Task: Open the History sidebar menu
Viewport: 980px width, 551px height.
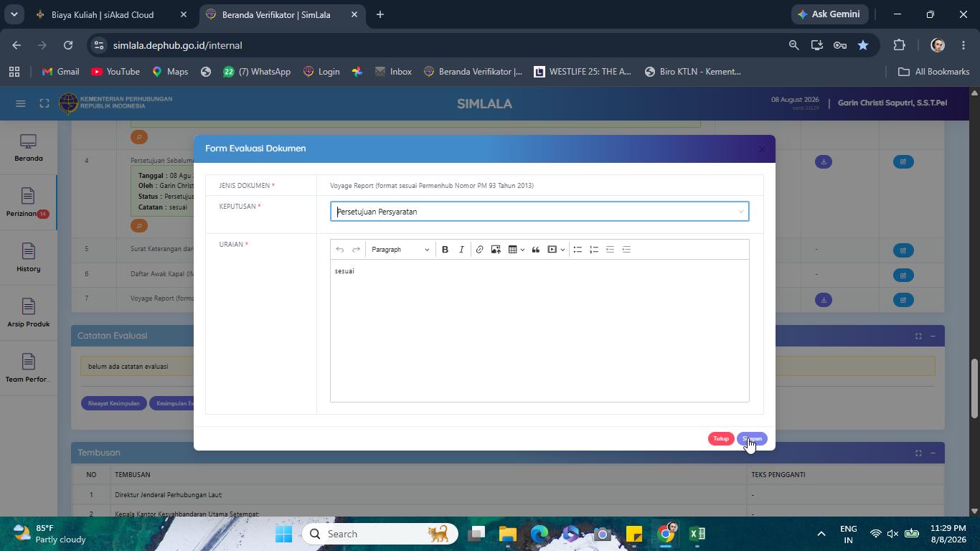Action: (x=28, y=258)
